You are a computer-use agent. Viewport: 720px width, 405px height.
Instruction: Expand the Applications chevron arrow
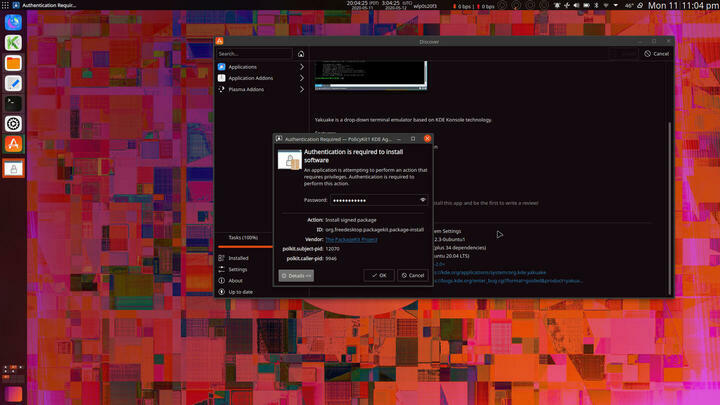(302, 67)
